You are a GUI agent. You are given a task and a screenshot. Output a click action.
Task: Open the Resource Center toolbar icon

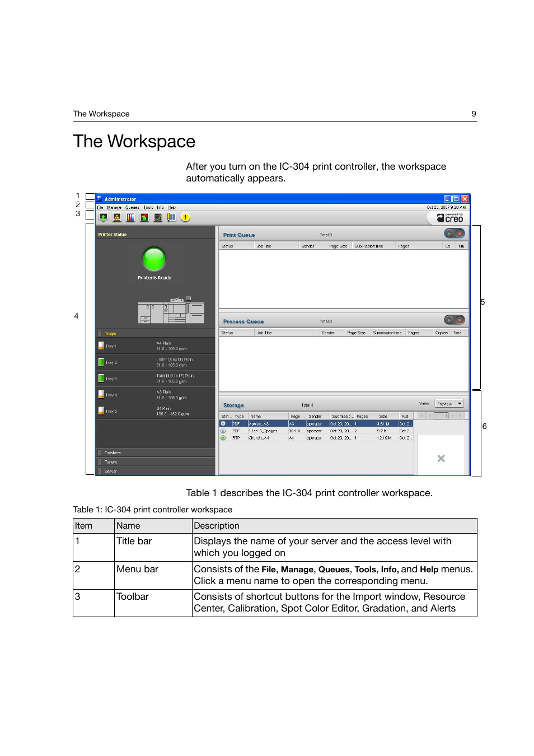[x=117, y=217]
